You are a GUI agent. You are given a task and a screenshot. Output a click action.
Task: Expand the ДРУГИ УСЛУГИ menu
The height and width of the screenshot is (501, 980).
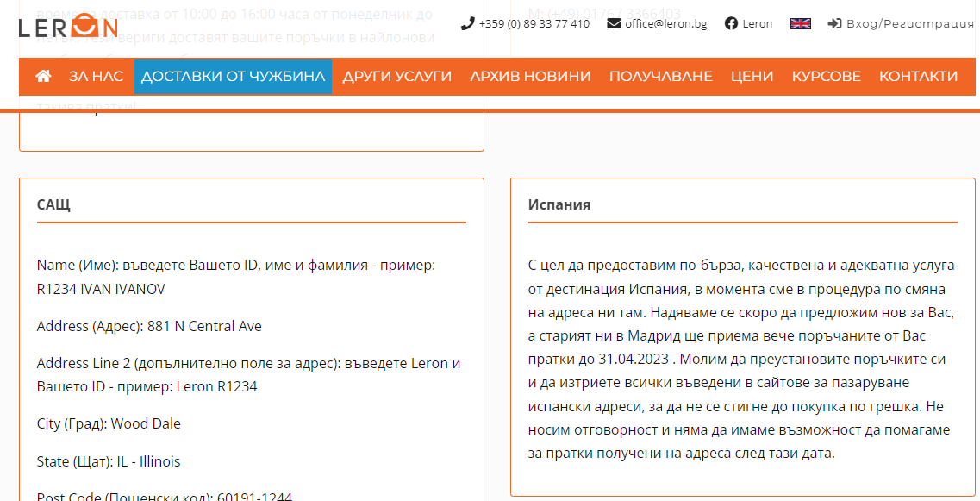click(396, 77)
